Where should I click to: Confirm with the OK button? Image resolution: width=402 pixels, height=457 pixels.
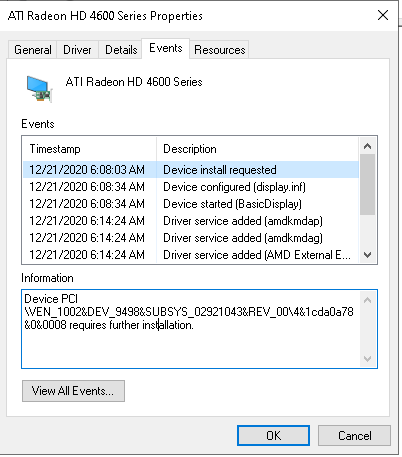[273, 435]
